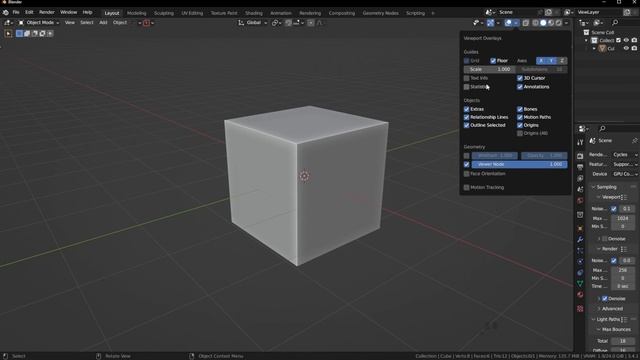Uncheck the Extras overlay
Image resolution: width=640 pixels, height=360 pixels.
pos(467,109)
